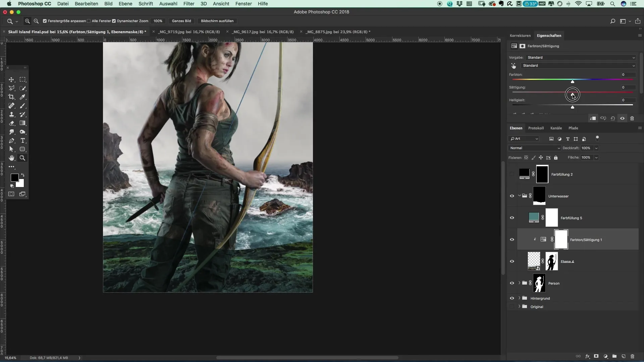Select the Gradient tool
Image resolution: width=644 pixels, height=362 pixels.
[x=22, y=123]
